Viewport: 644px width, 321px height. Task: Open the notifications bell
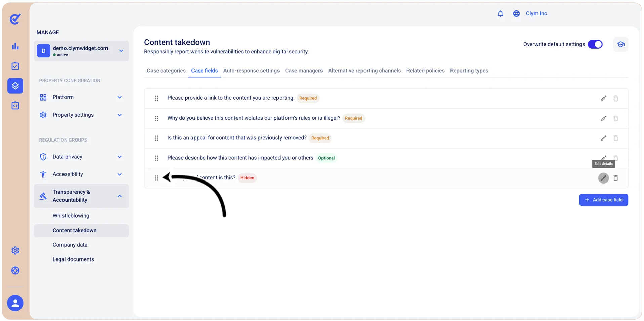[x=500, y=14]
